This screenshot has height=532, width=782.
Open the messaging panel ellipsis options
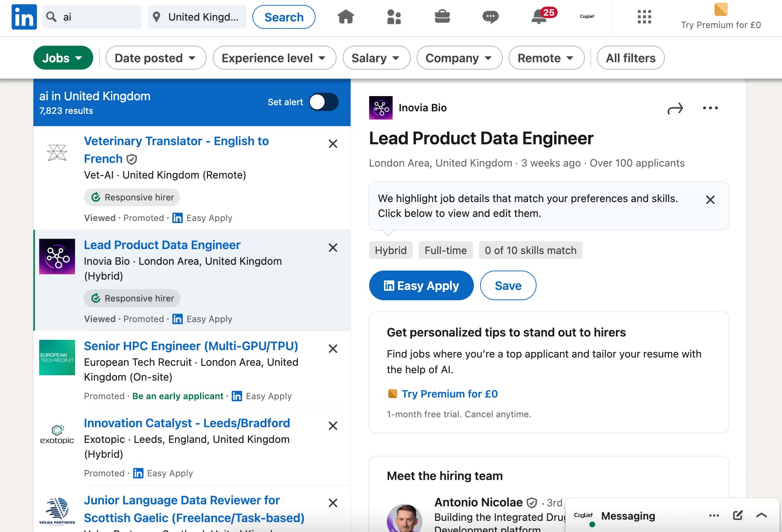[714, 516]
